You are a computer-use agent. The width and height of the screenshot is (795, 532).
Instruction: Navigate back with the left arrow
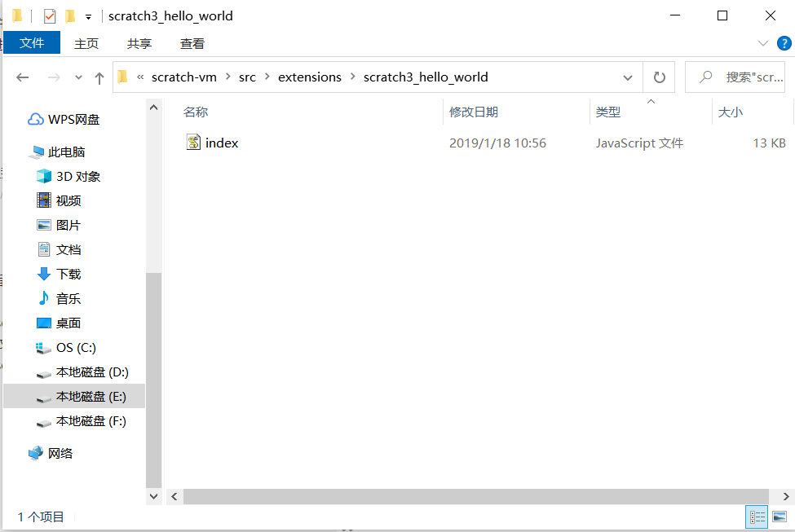[x=22, y=77]
